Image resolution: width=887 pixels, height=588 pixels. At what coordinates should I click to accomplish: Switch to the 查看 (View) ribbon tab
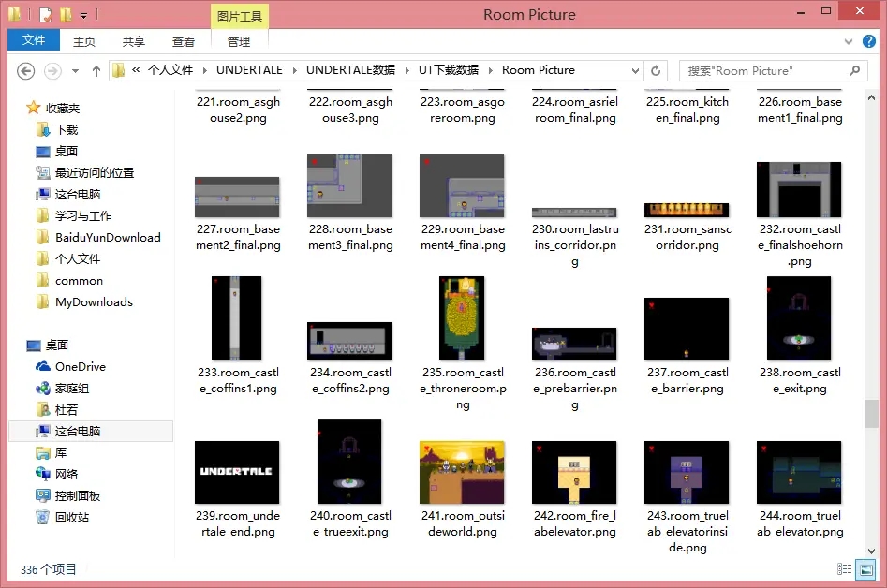tap(184, 41)
